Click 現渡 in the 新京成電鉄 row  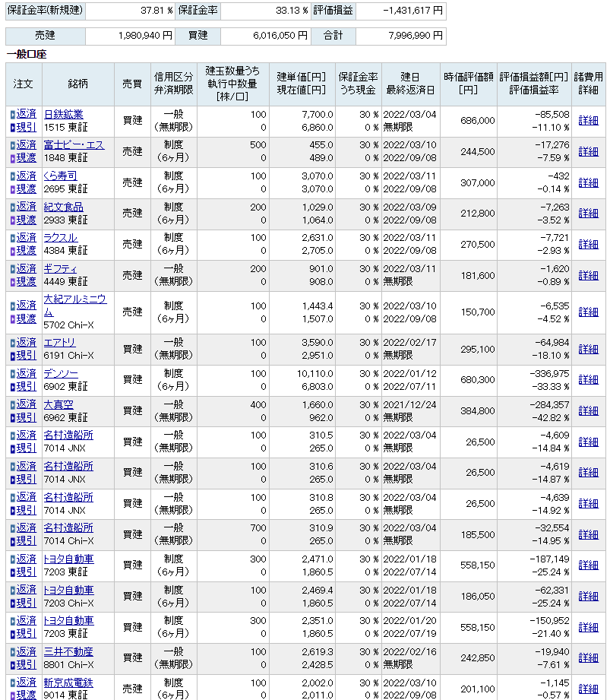click(x=27, y=695)
